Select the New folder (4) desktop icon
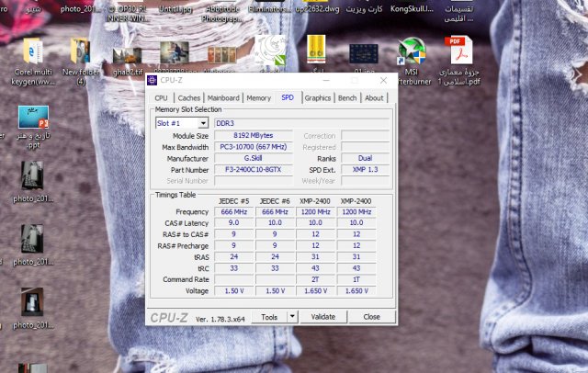The image size is (588, 373). pyautogui.click(x=80, y=51)
